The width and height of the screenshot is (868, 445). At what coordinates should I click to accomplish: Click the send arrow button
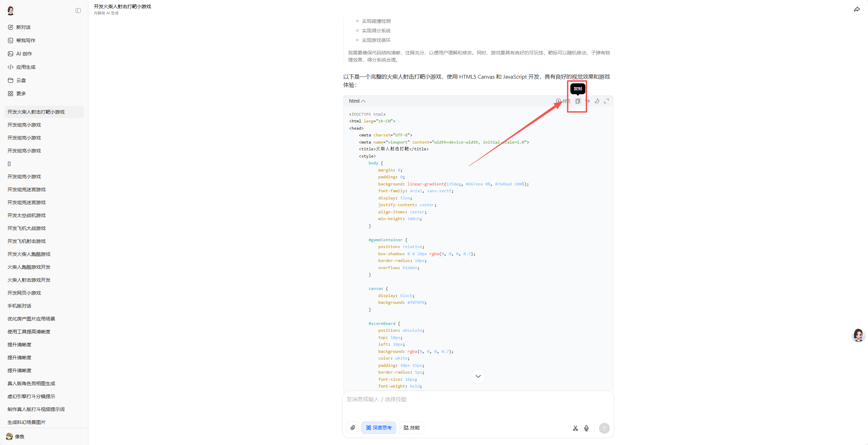[604, 428]
